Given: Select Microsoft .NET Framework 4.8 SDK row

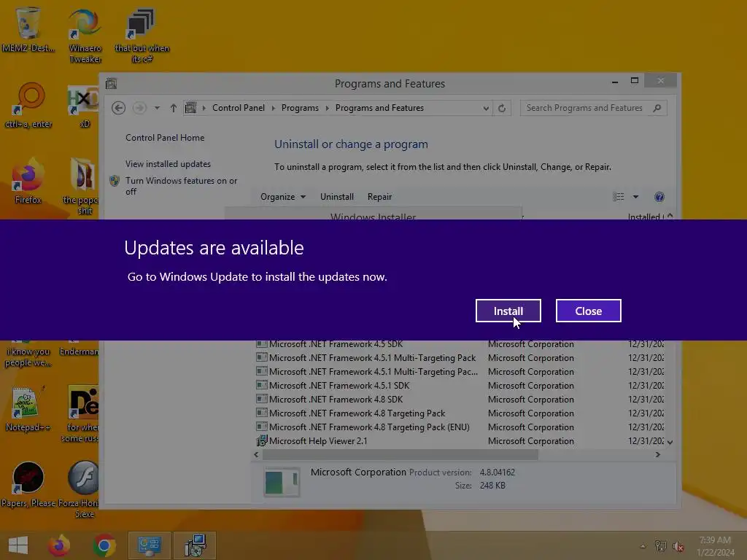Looking at the screenshot, I should tap(460, 399).
